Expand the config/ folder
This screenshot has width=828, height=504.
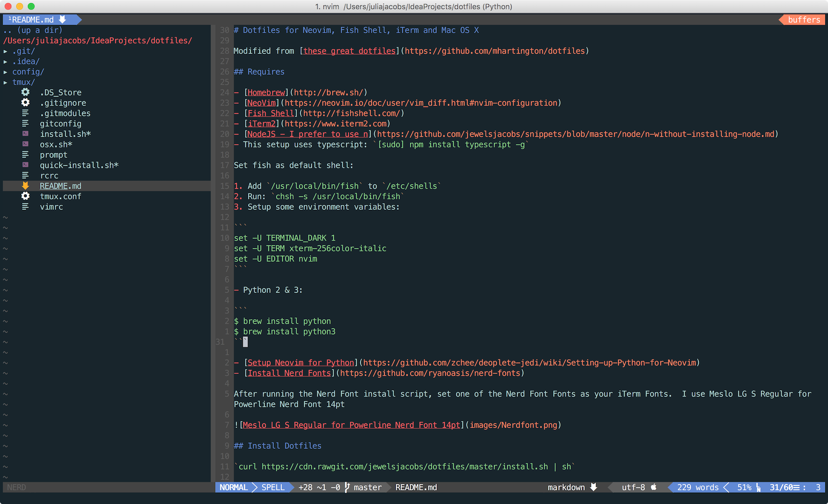6,72
